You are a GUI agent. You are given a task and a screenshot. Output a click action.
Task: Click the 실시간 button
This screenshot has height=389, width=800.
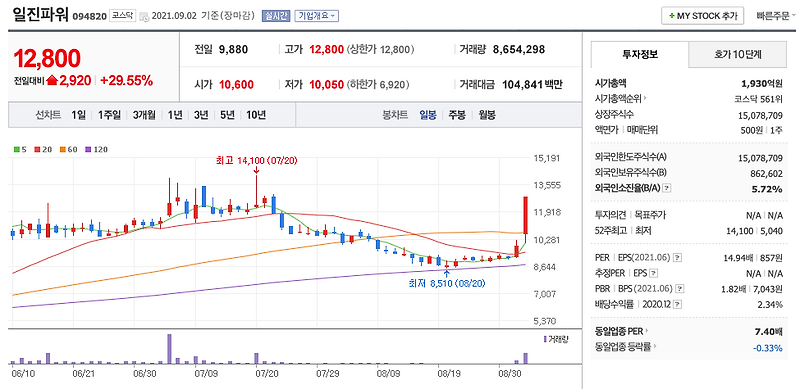pyautogui.click(x=276, y=16)
